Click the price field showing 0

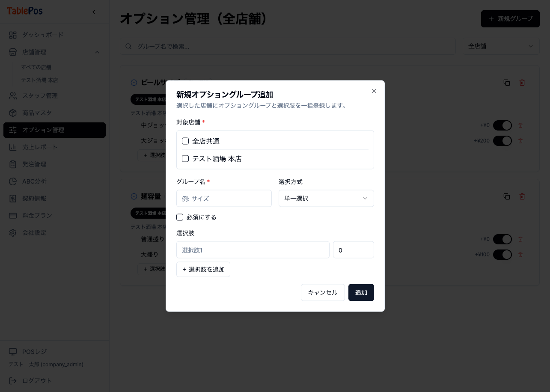(354, 249)
